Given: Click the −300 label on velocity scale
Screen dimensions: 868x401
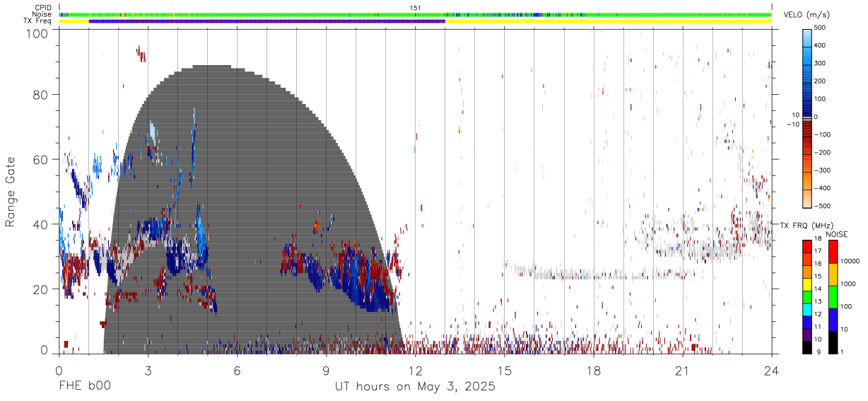Looking at the screenshot, I should coord(823,170).
